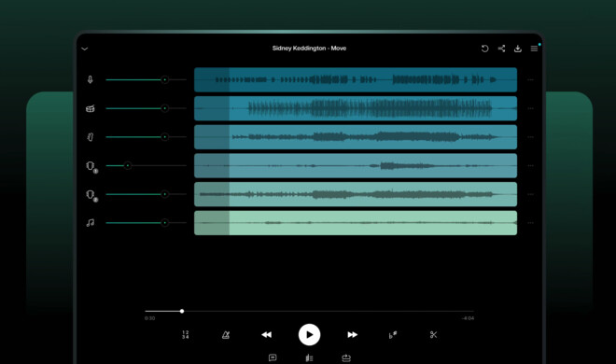This screenshot has width=616, height=364.
Task: Click the vocals microphone track icon
Action: click(91, 79)
